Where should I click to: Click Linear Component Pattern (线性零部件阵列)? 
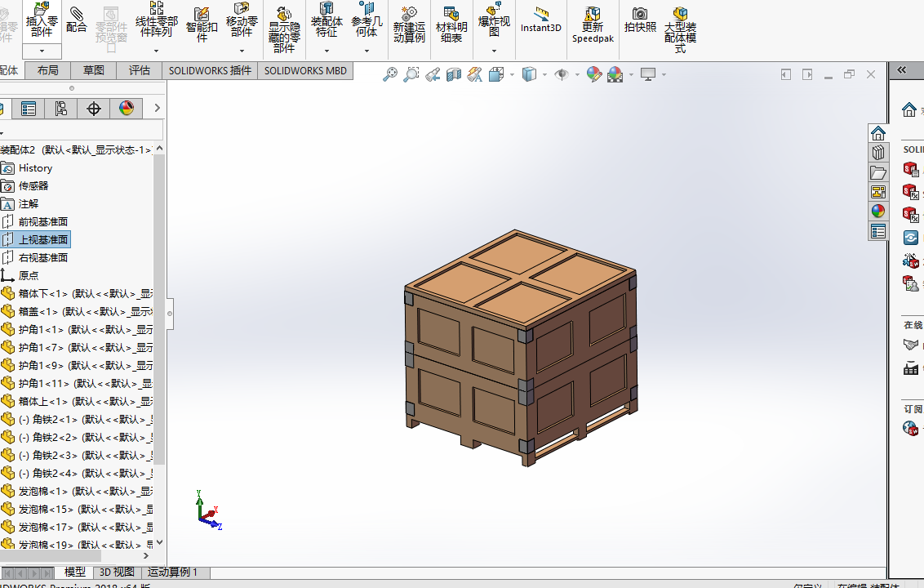click(x=156, y=20)
